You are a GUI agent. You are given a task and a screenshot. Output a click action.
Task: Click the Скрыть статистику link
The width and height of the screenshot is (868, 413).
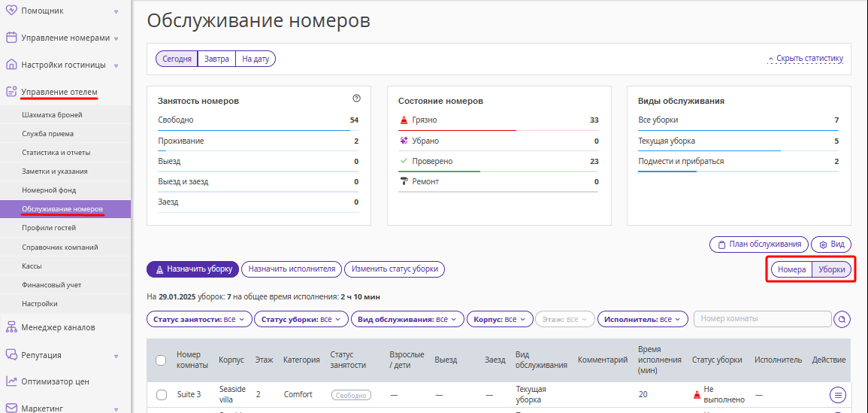click(x=806, y=58)
